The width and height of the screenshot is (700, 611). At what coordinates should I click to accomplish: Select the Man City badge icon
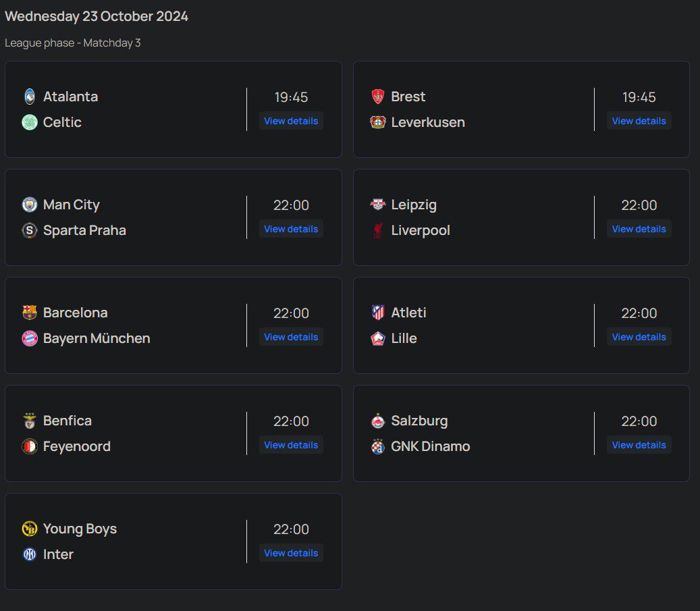pyautogui.click(x=29, y=205)
